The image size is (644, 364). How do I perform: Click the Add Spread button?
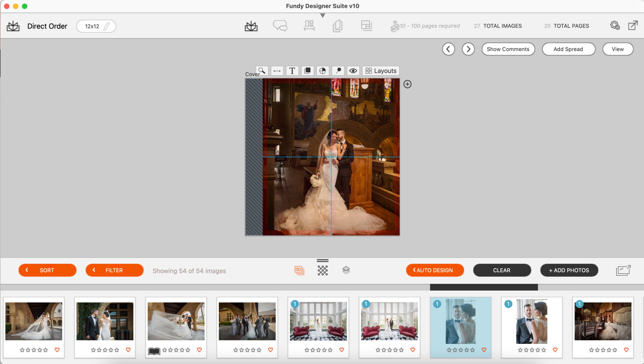pos(568,49)
